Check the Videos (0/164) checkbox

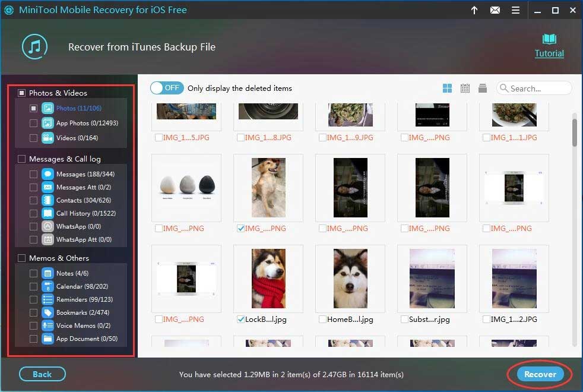[x=33, y=138]
